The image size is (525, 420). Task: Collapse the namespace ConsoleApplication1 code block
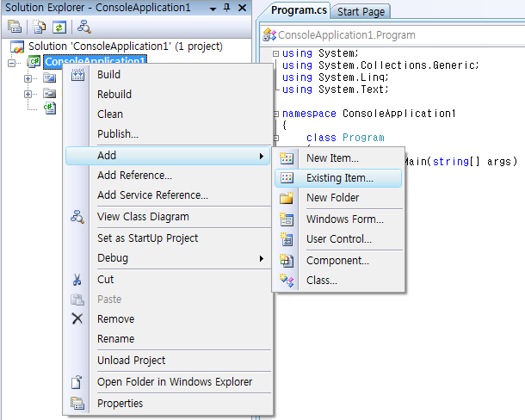[276, 114]
